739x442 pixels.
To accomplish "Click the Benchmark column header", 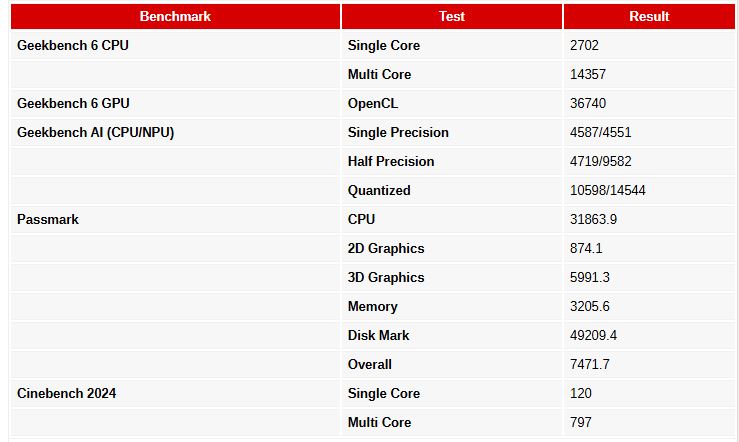I will (x=175, y=16).
